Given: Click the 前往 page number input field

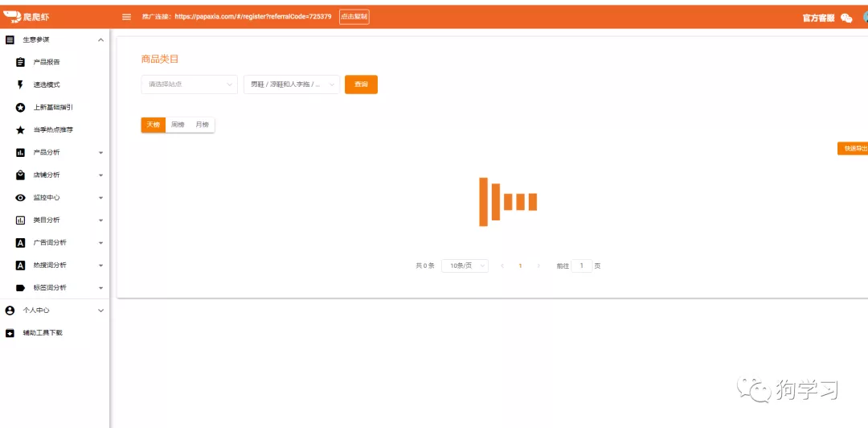Looking at the screenshot, I should pos(582,266).
